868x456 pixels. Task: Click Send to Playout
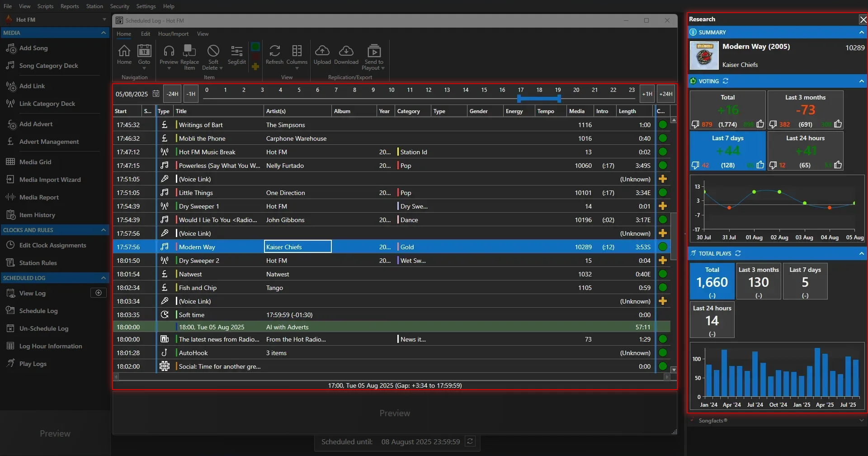click(373, 55)
